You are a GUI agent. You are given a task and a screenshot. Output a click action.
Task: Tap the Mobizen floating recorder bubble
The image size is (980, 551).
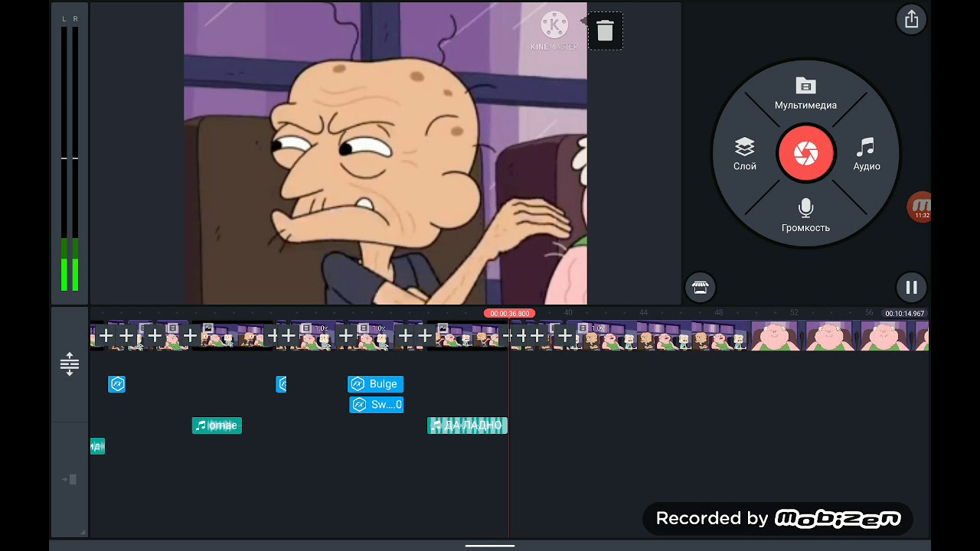click(920, 207)
